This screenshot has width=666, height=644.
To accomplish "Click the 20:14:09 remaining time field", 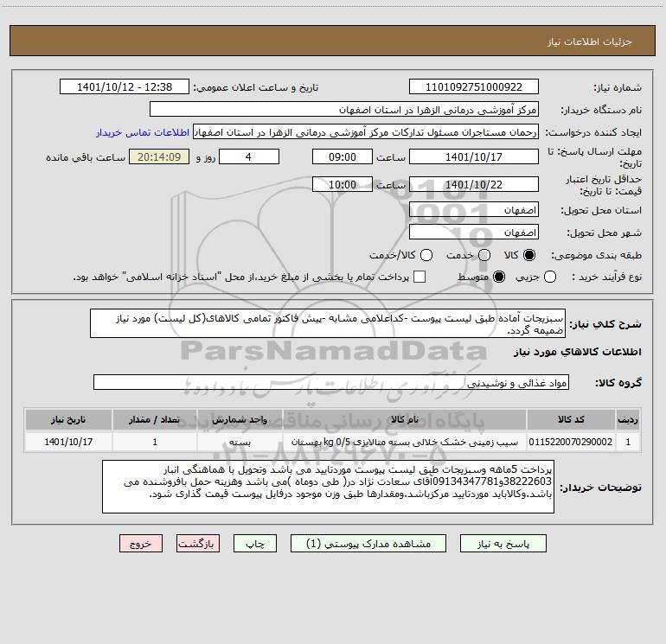I will click(159, 157).
